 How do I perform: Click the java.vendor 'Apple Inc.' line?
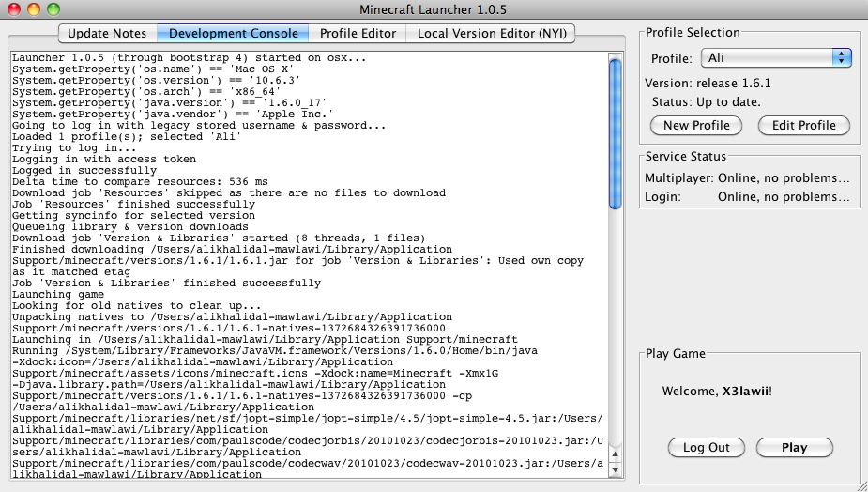point(173,115)
